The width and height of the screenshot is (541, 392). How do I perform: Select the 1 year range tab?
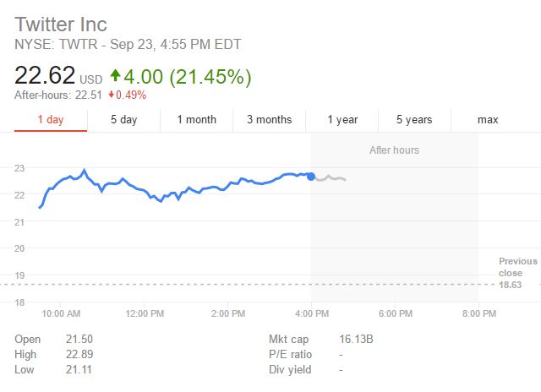click(342, 120)
